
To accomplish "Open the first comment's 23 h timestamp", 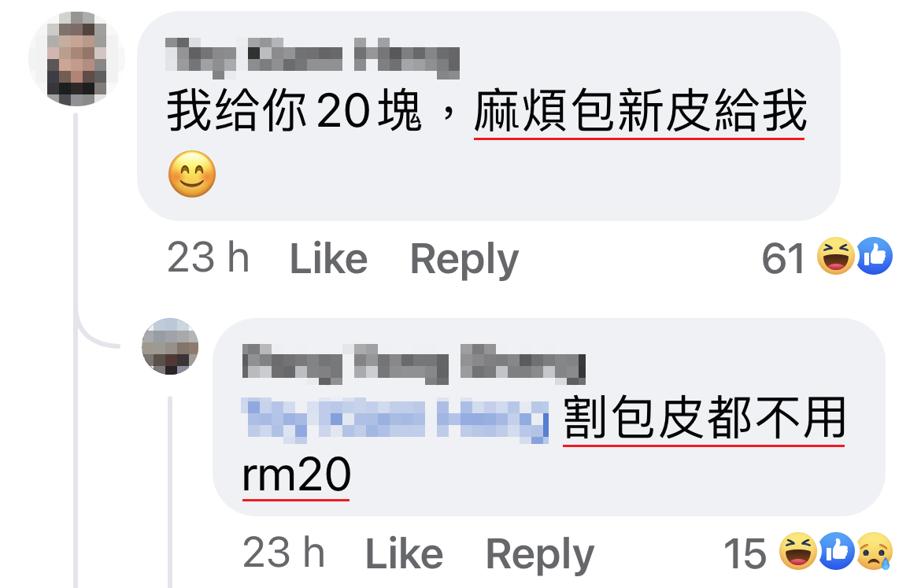I will tap(209, 258).
